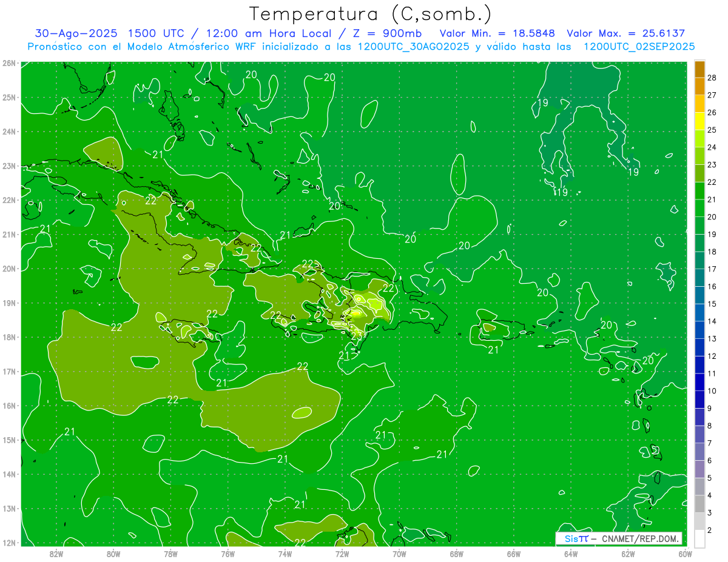Screen dimensions: 728x562
Task: Click the color bar label 18
Action: [x=712, y=252]
